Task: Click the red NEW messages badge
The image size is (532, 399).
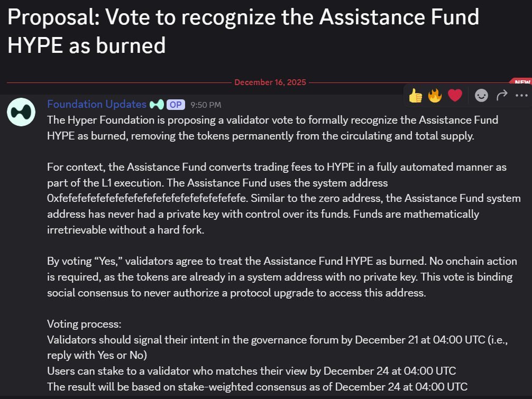Action: click(x=522, y=82)
